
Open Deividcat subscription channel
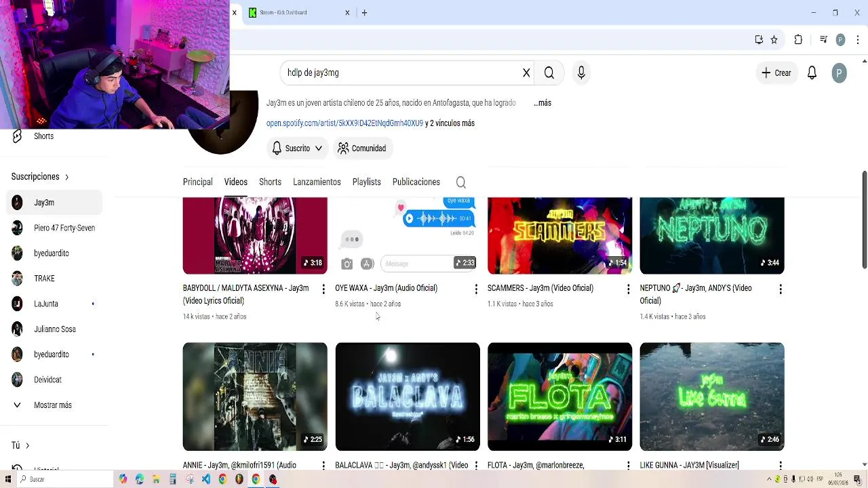(54, 380)
